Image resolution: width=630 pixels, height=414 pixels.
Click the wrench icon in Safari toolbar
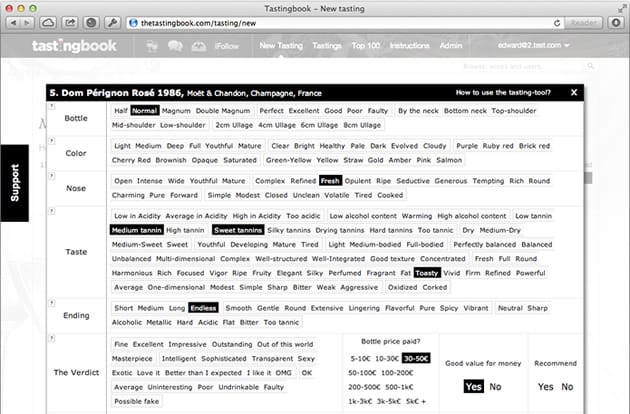click(x=112, y=23)
